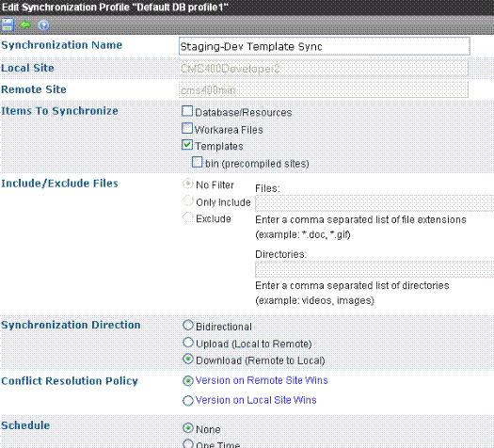The image size is (494, 448).
Task: Click the Synchronization Name text field
Action: 325,46
